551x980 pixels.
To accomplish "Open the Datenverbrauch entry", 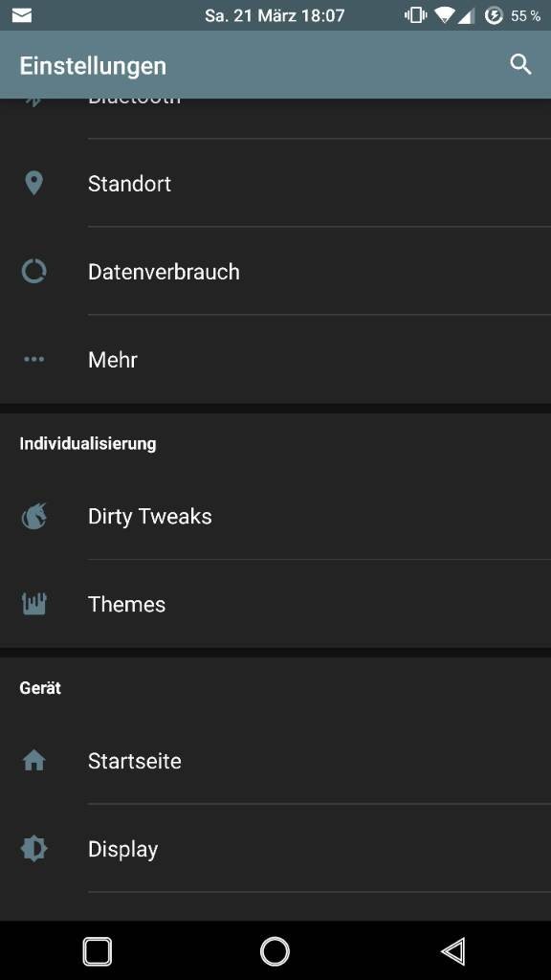I will click(x=275, y=272).
